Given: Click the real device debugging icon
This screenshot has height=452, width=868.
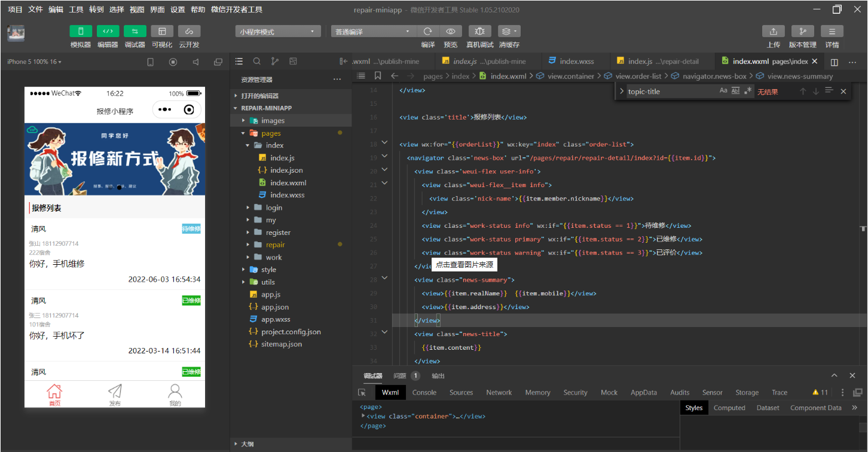Looking at the screenshot, I should 479,32.
